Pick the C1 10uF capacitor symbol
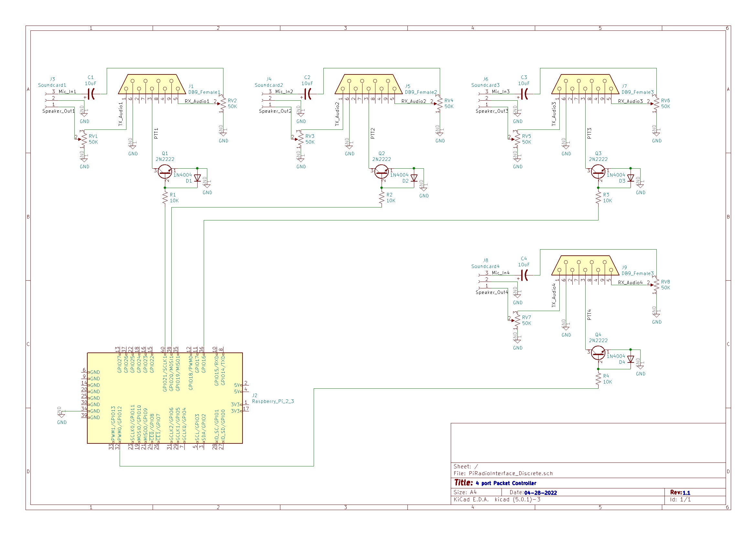Image resolution: width=756 pixels, height=535 pixels. pyautogui.click(x=92, y=94)
